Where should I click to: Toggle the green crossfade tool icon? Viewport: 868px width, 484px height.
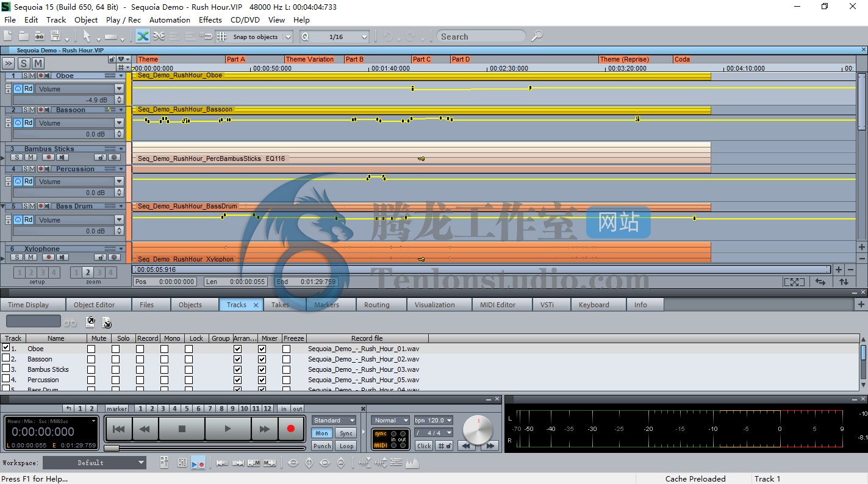(143, 37)
